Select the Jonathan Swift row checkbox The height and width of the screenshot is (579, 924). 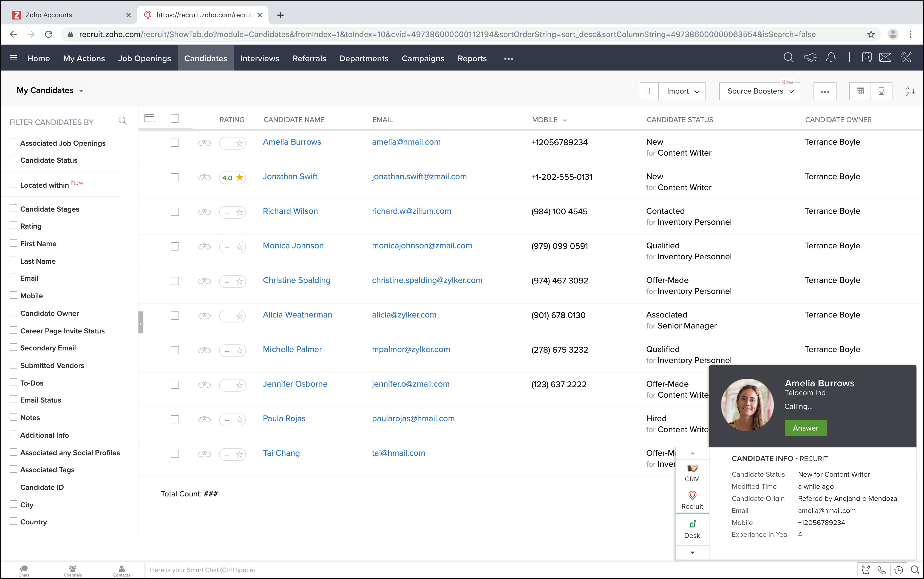pos(175,177)
